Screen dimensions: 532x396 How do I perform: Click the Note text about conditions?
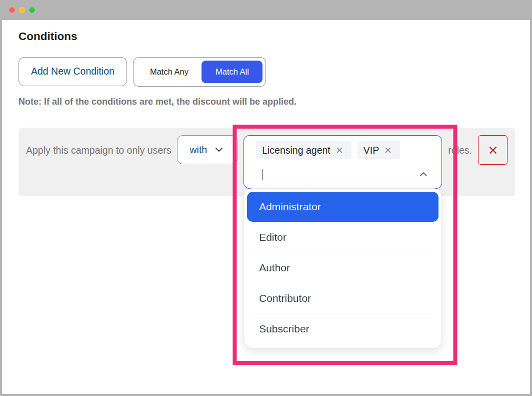click(157, 102)
